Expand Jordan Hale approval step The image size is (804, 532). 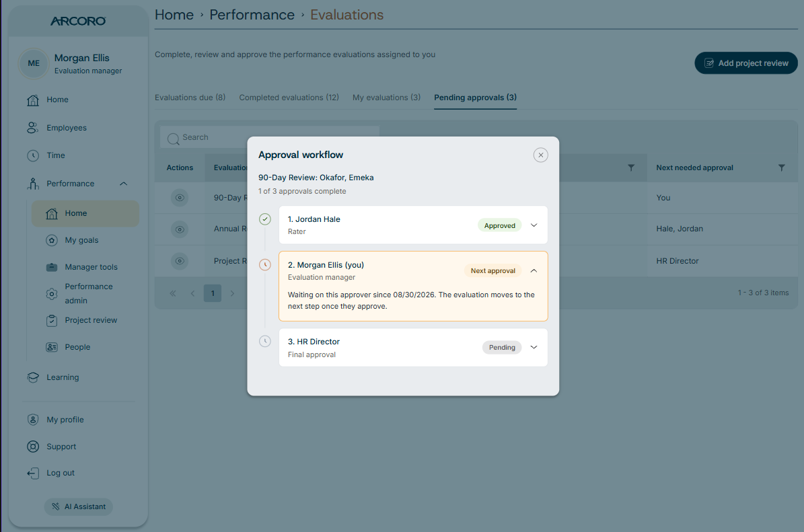coord(534,225)
